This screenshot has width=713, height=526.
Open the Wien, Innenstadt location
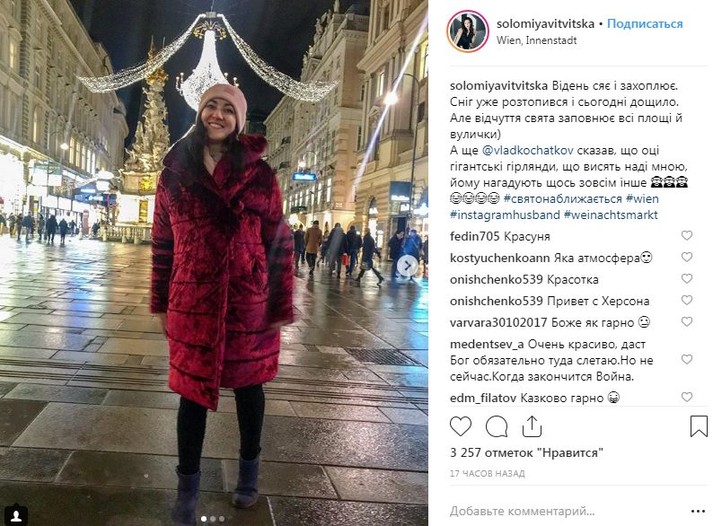(x=536, y=40)
